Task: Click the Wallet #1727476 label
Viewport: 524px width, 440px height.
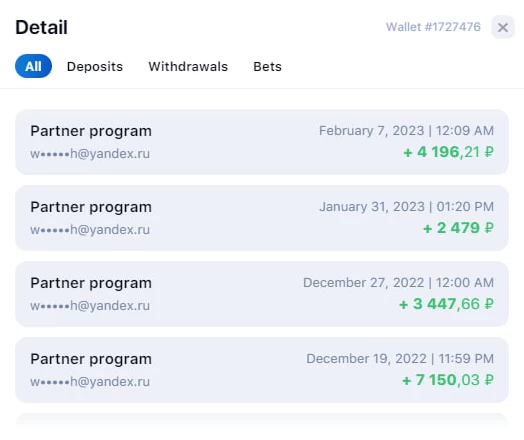Action: coord(433,27)
